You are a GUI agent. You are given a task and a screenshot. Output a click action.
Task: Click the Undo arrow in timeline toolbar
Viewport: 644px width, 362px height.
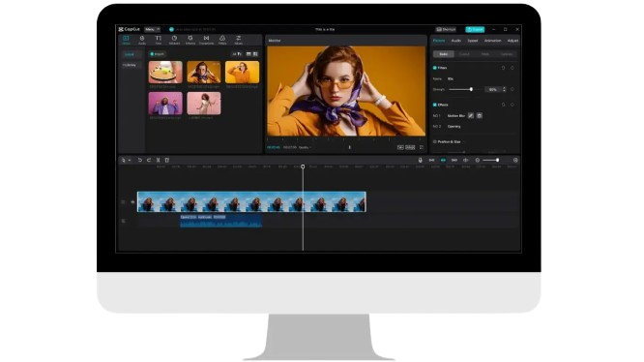[x=139, y=160]
